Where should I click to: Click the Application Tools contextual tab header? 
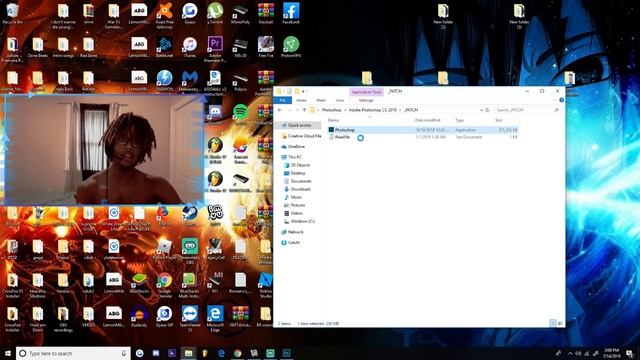click(x=367, y=92)
